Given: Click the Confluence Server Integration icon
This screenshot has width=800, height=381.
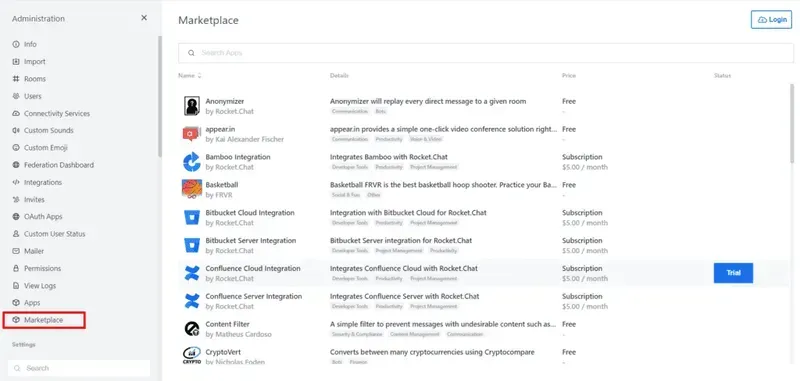Looking at the screenshot, I should tap(192, 301).
